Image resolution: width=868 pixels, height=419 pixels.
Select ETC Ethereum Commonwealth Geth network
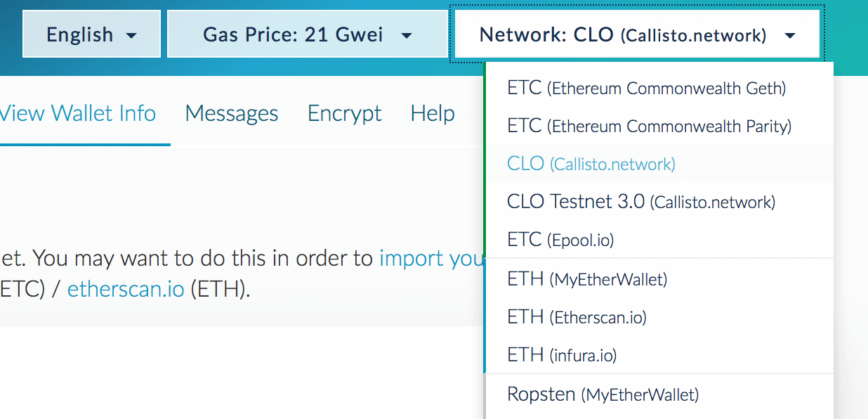pos(646,89)
